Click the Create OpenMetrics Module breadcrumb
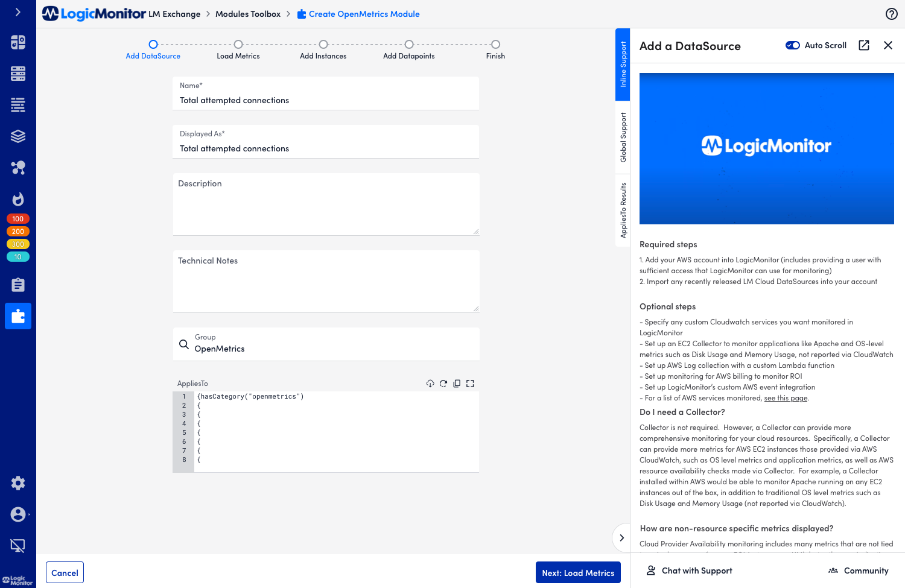The image size is (905, 588). coord(358,14)
